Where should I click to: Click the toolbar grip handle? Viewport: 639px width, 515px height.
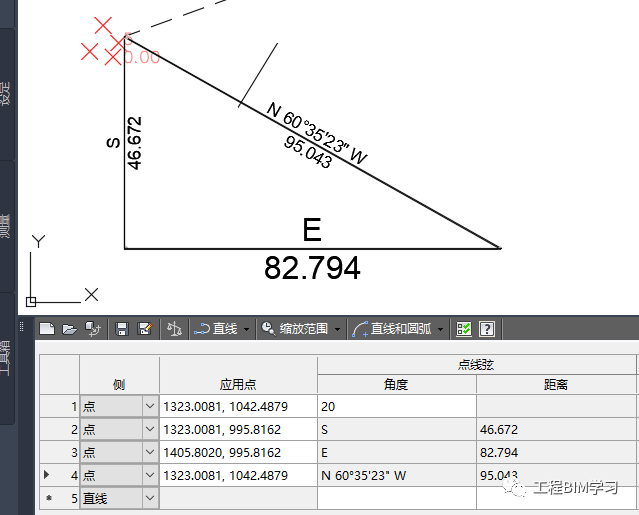pos(22,326)
